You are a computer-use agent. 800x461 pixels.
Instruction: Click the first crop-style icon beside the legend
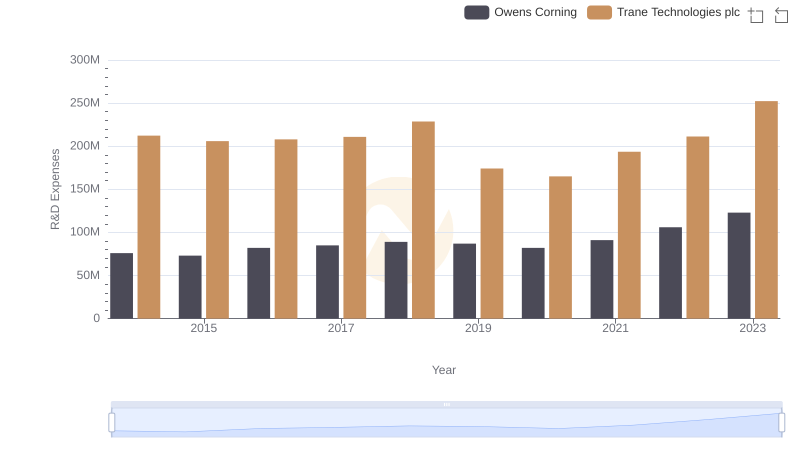tap(756, 14)
